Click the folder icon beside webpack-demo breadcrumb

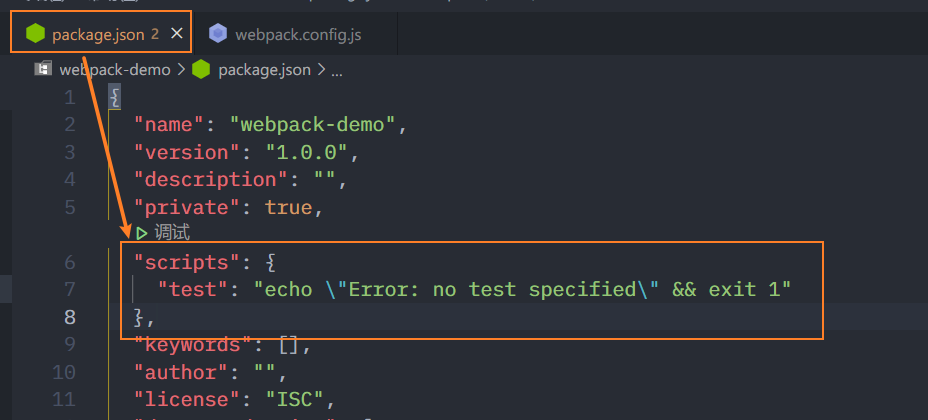[x=43, y=69]
